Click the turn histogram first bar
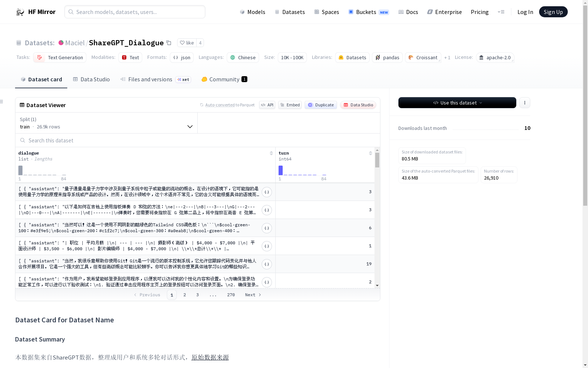The height and width of the screenshot is (368, 588). (x=281, y=170)
